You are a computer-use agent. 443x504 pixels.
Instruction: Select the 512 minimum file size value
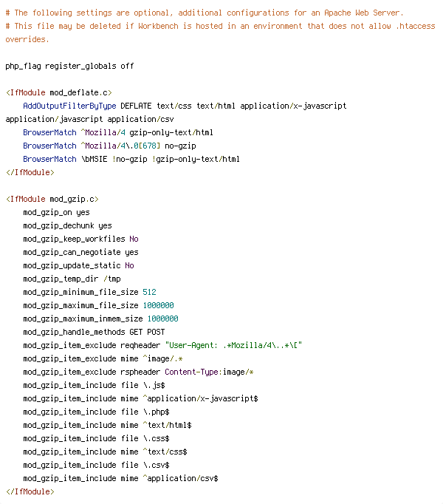(x=149, y=292)
